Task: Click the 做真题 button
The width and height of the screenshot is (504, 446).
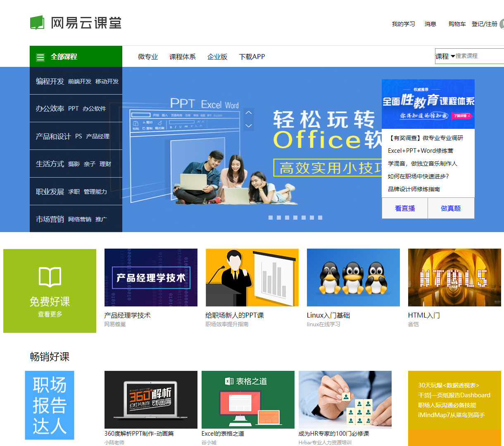Action: tap(451, 208)
